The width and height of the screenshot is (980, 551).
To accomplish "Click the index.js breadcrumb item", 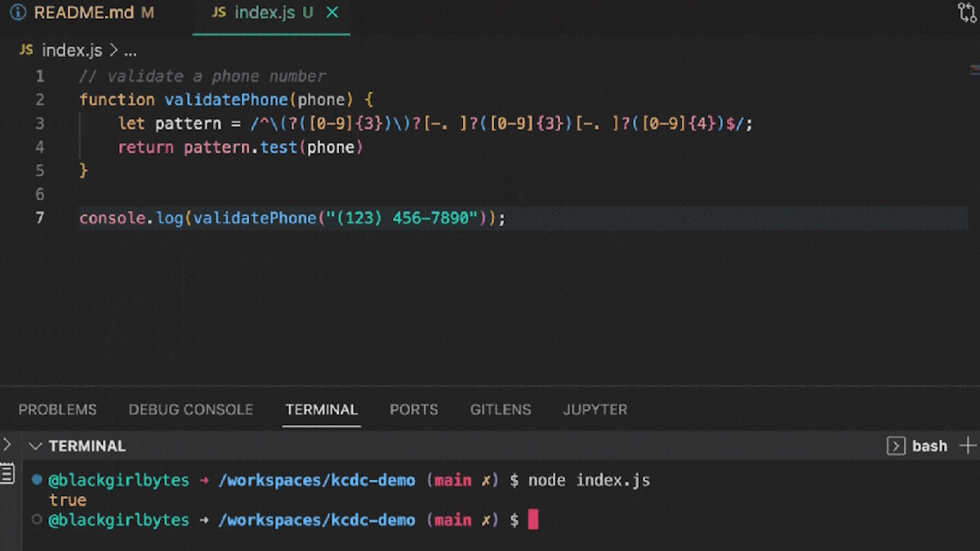I will (71, 51).
